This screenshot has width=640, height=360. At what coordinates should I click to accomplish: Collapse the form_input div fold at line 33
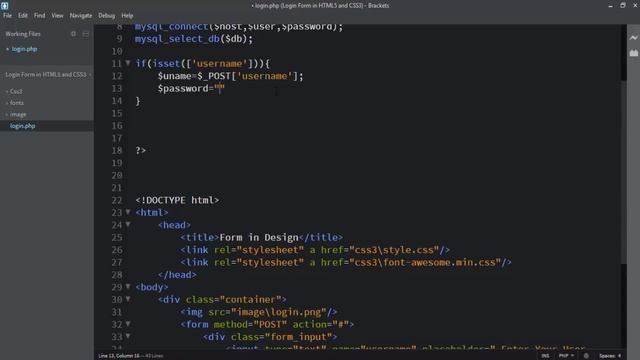click(128, 336)
